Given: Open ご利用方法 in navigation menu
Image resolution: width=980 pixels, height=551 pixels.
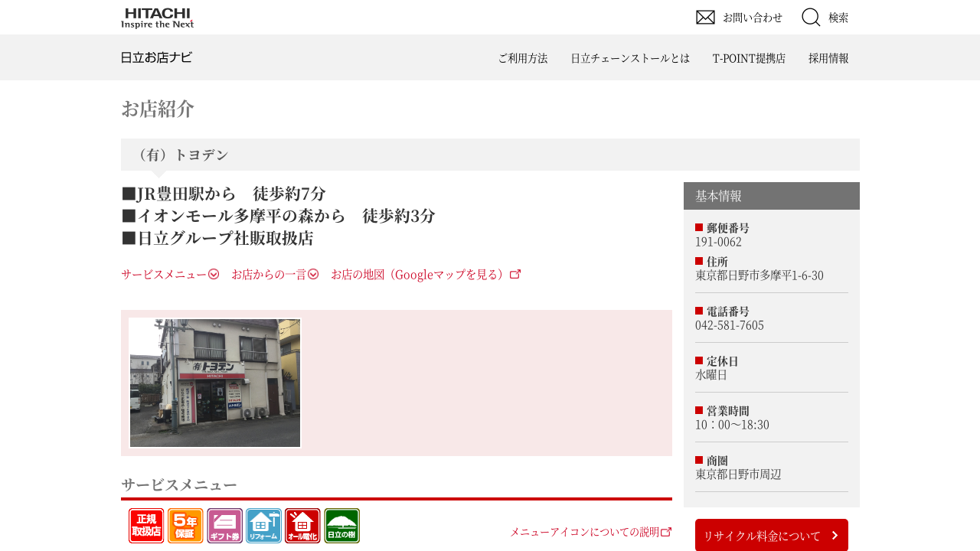Looking at the screenshot, I should click(523, 58).
